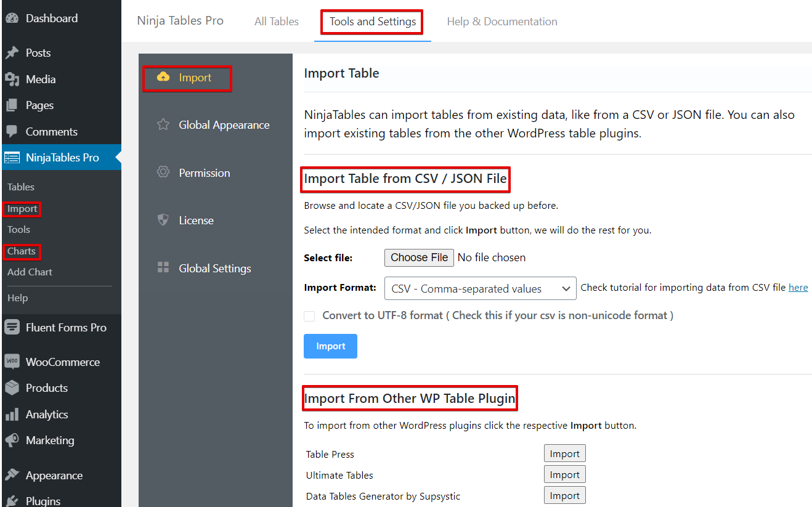Open Charts submenu under NinjaTables Pro
812x507 pixels.
22,251
